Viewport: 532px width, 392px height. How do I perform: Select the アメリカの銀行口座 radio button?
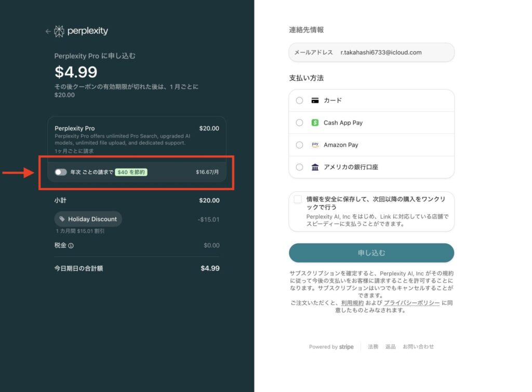pyautogui.click(x=299, y=167)
